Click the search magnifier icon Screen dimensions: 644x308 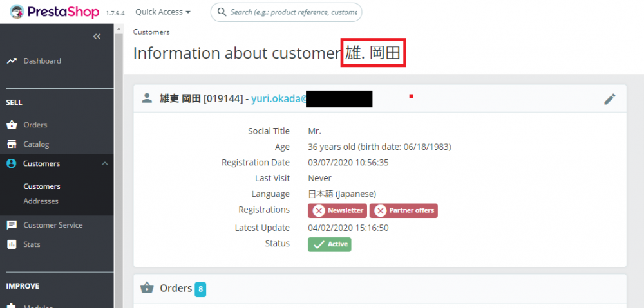pyautogui.click(x=222, y=12)
